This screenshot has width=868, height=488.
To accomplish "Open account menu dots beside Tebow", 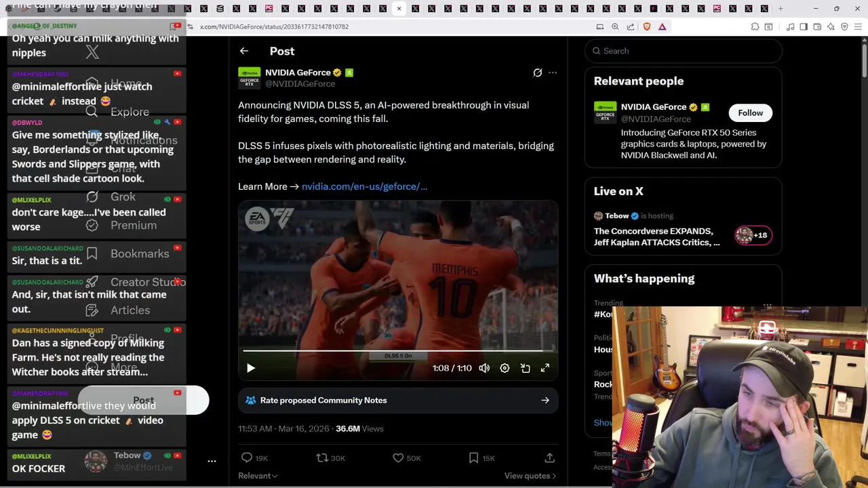I will pyautogui.click(x=212, y=461).
